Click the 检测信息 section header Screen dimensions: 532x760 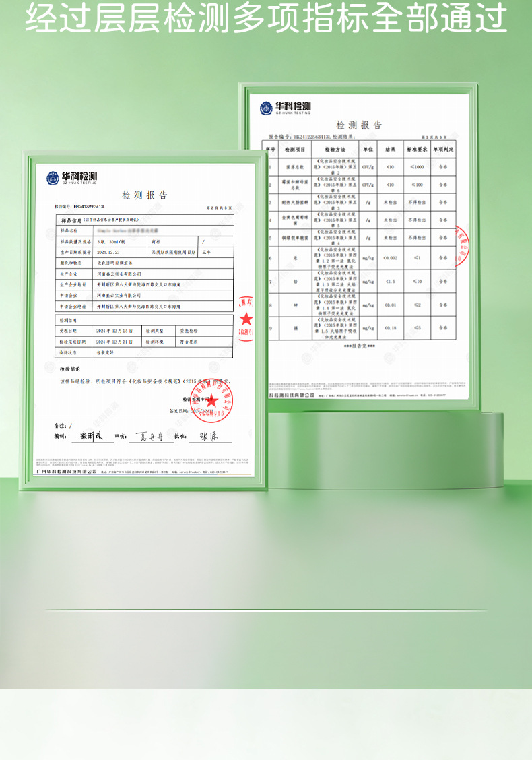pyautogui.click(x=68, y=321)
